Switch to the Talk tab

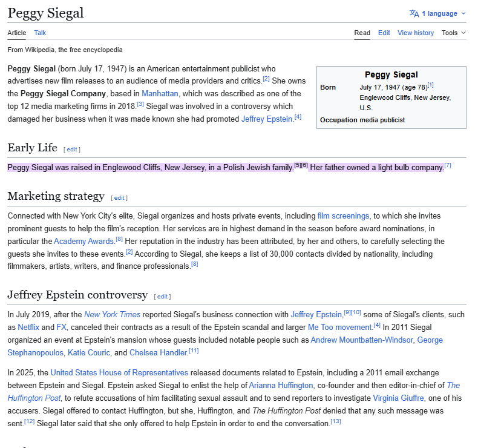point(40,33)
